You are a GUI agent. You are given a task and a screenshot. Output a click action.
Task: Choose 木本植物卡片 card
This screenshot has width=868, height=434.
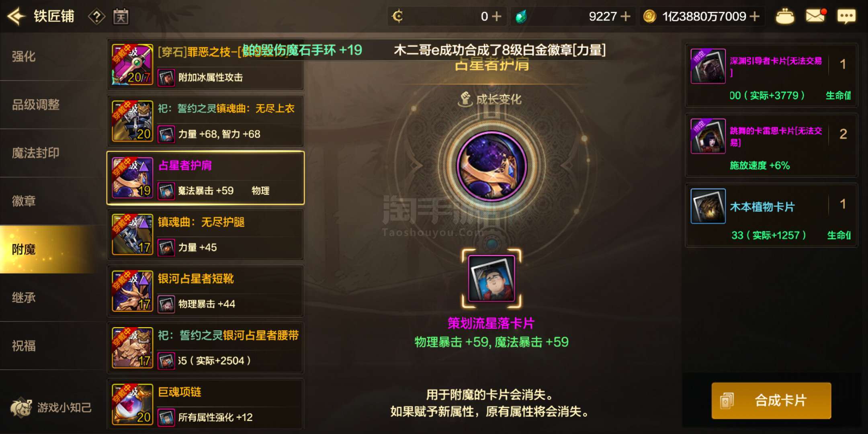pyautogui.click(x=771, y=216)
